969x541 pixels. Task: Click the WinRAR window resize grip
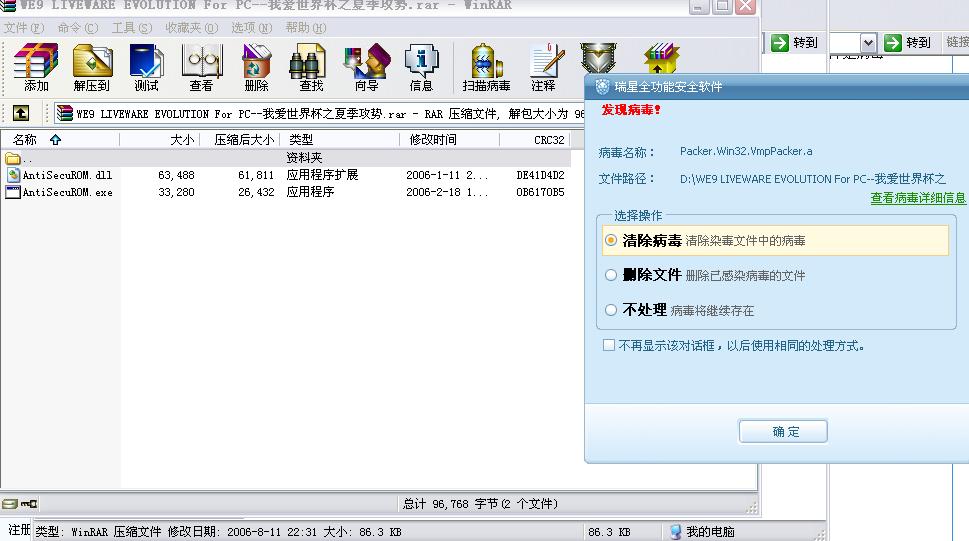(751, 508)
